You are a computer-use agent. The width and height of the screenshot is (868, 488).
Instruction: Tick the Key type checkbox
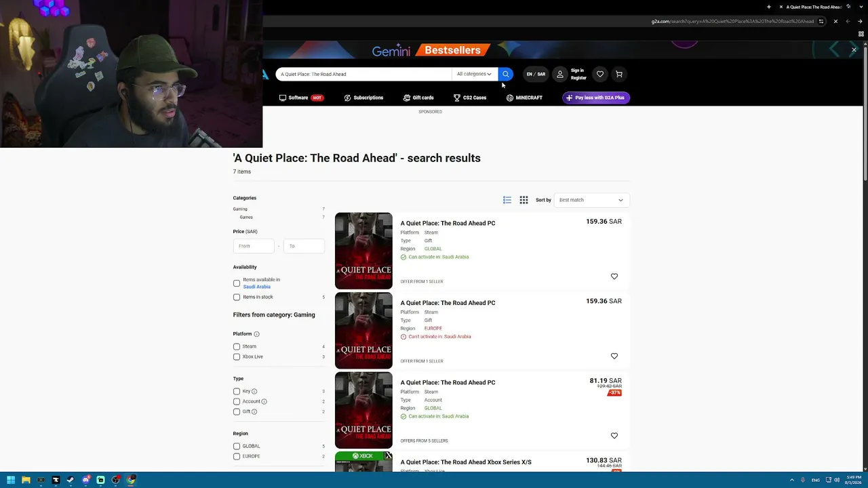pyautogui.click(x=237, y=391)
